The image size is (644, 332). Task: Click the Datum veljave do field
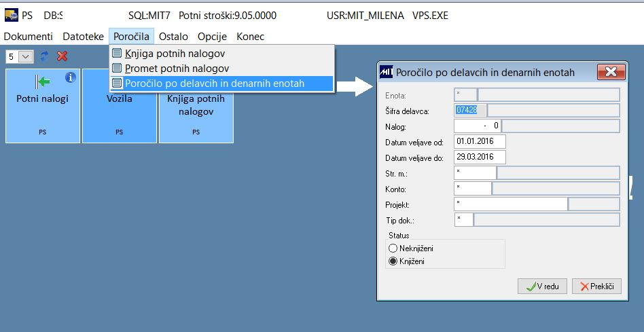point(480,158)
